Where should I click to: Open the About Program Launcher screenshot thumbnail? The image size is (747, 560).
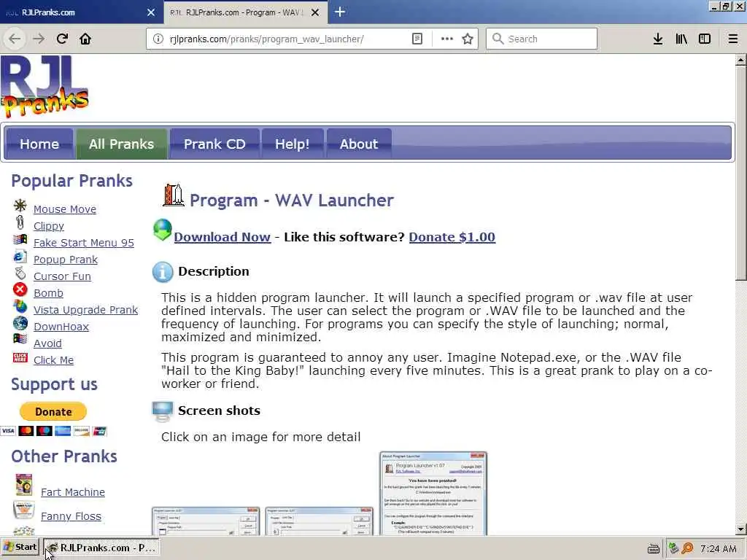[x=433, y=494]
